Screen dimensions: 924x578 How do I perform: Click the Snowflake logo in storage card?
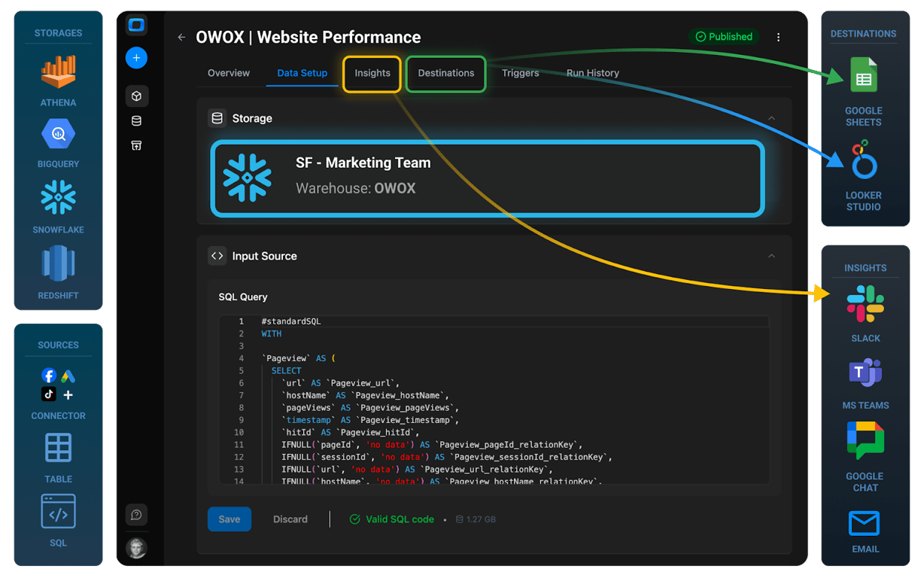coord(247,178)
